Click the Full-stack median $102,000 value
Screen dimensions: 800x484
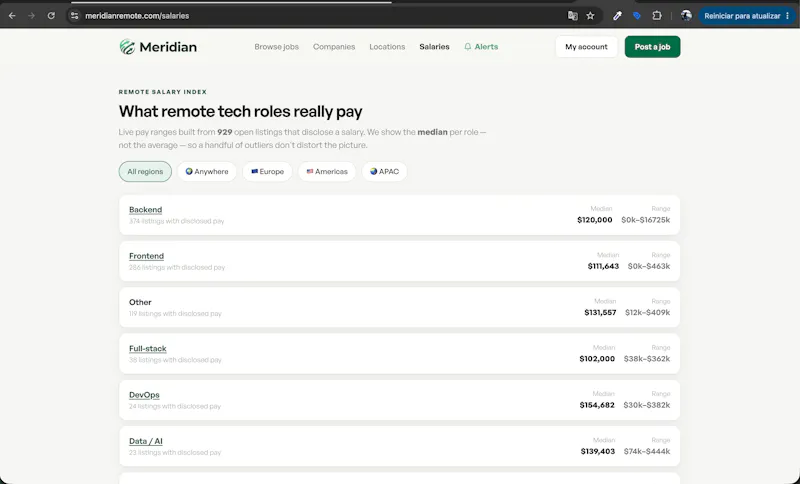point(597,359)
